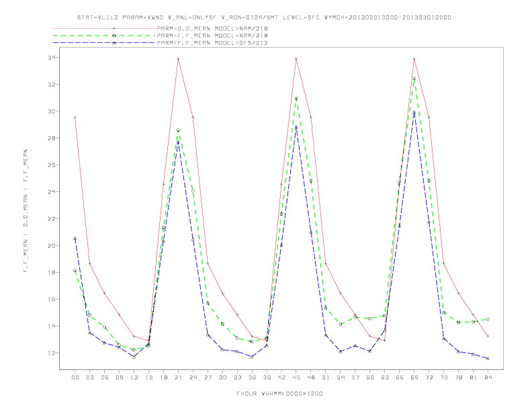Click y-axis tick label 12
Viewport: 532px width, 411px height.
point(52,353)
